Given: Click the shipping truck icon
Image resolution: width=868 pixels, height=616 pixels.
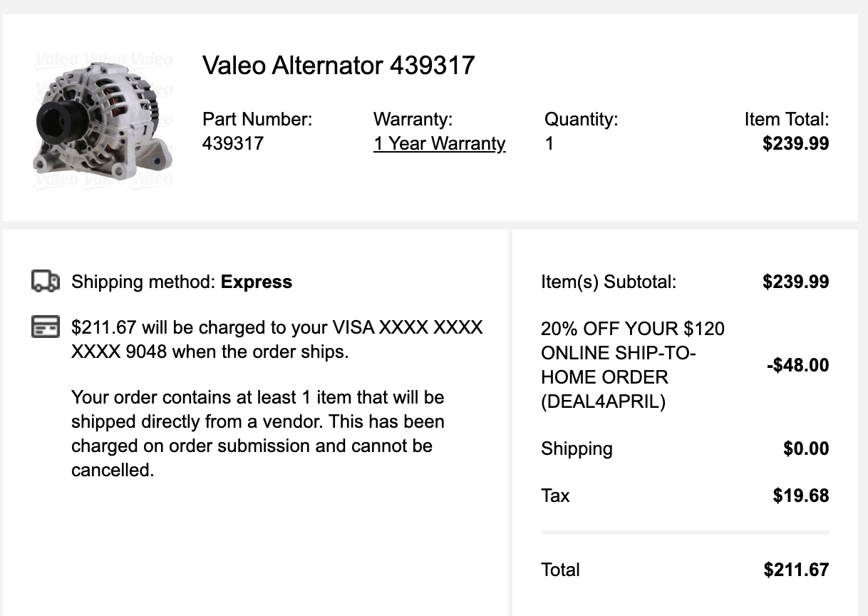Looking at the screenshot, I should click(46, 282).
